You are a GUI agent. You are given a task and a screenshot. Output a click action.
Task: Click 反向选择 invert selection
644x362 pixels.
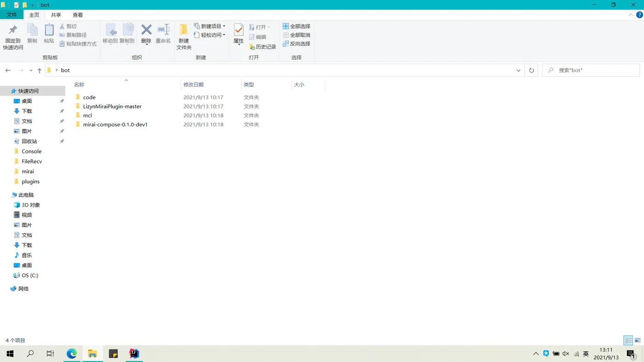click(x=296, y=44)
